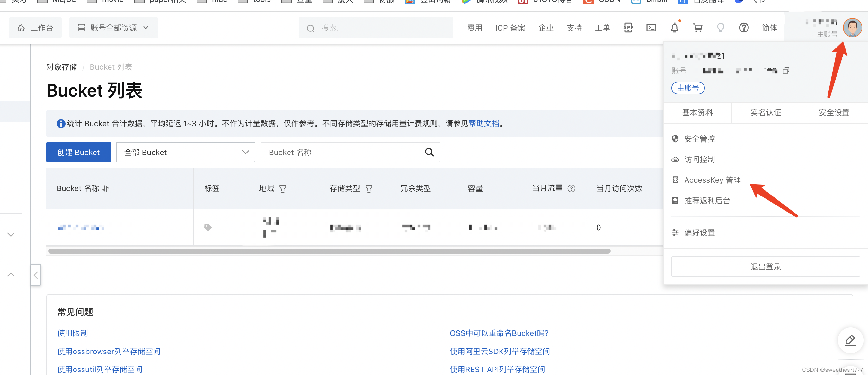Open the 费用 menu
The image size is (868, 375).
474,28
